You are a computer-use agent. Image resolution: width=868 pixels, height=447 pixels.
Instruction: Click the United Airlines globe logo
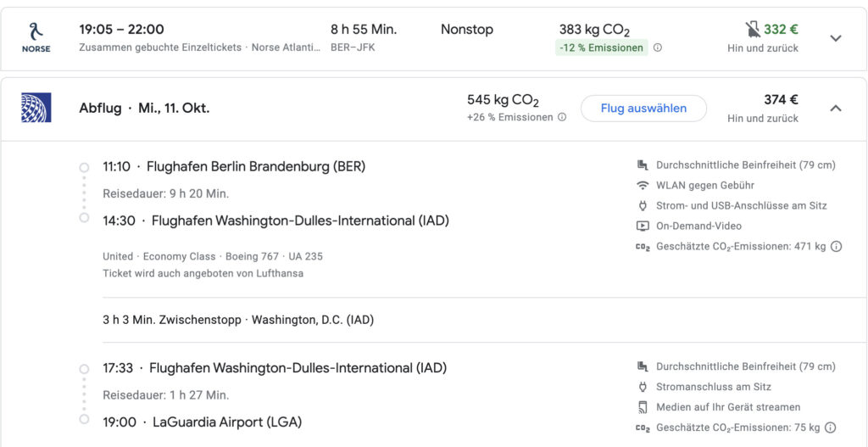(x=36, y=108)
